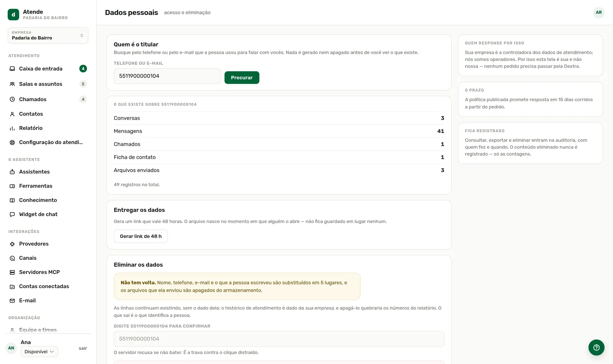This screenshot has height=364, width=613.
Task: Open Configuração do atendimento
Action: coord(48,142)
